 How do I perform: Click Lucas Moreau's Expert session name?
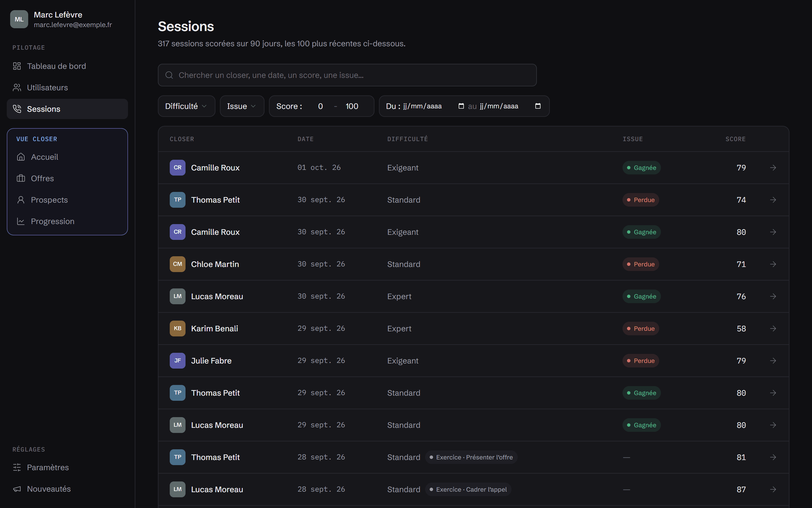(217, 296)
